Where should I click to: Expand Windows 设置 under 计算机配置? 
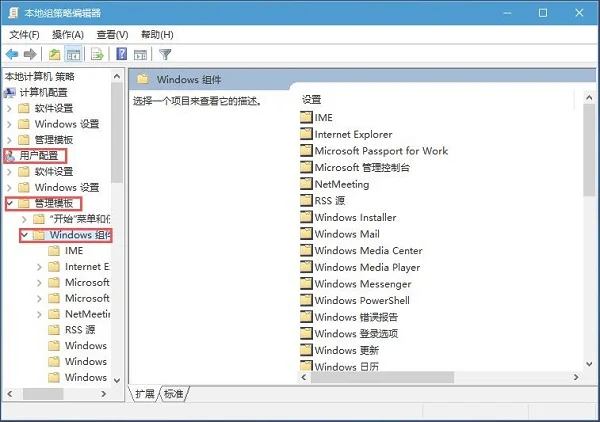coord(10,124)
